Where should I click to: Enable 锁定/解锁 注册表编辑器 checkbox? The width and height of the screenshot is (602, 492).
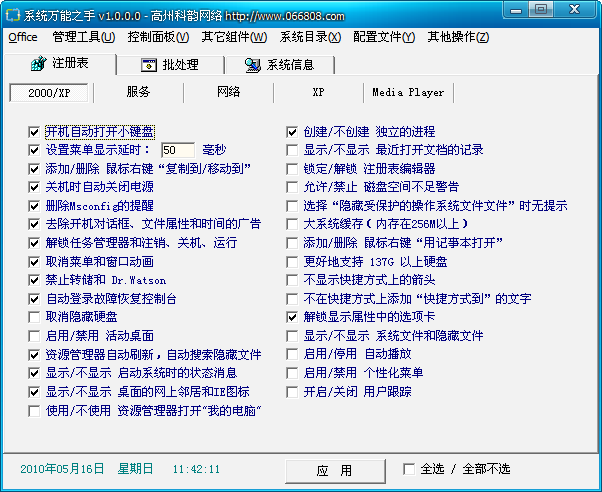(x=294, y=168)
